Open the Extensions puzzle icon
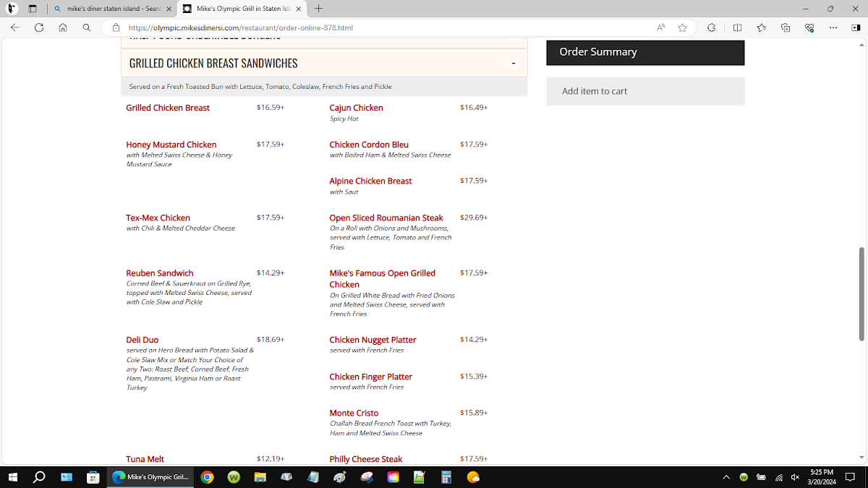 click(x=712, y=27)
